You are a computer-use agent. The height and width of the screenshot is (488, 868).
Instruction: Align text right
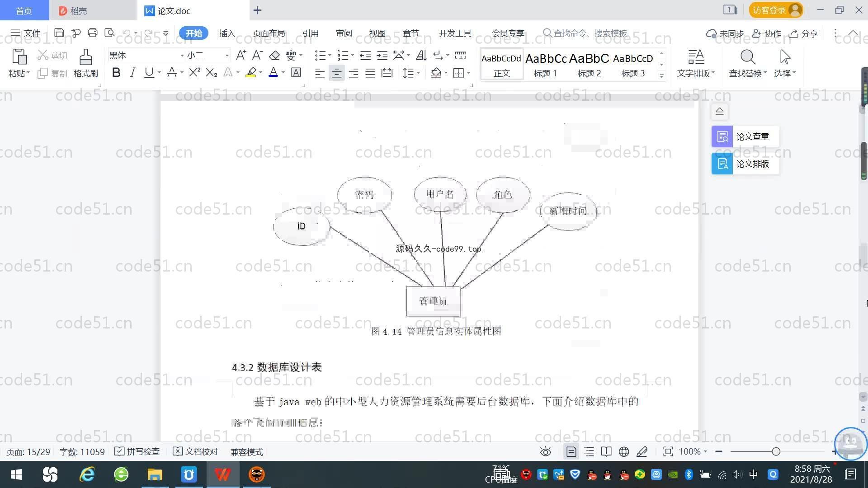pyautogui.click(x=353, y=73)
